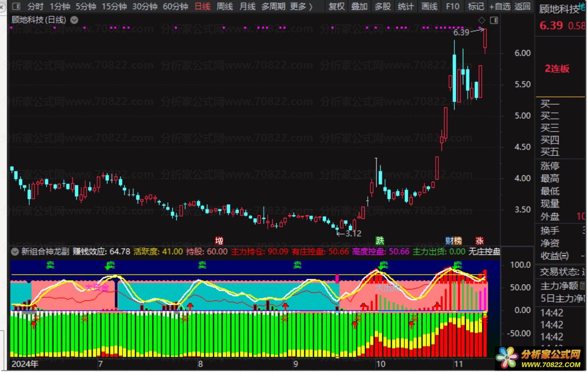Click the diamond icon above the chart

[x=481, y=20]
